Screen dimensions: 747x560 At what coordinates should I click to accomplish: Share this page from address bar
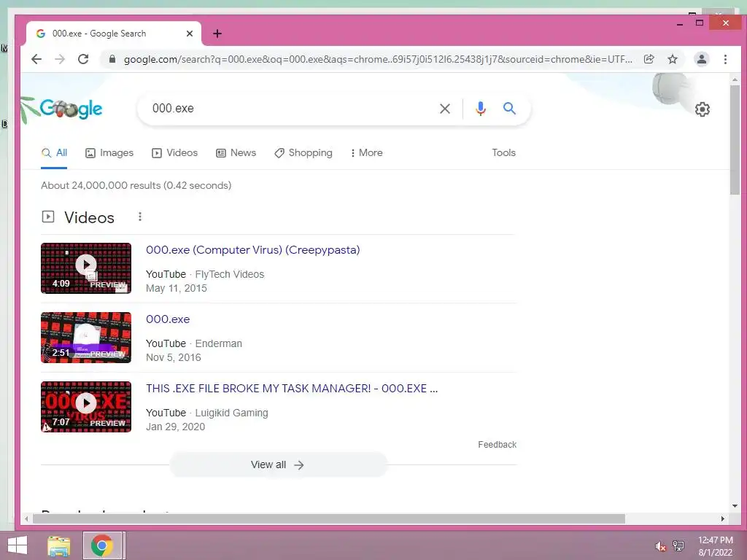pos(649,59)
